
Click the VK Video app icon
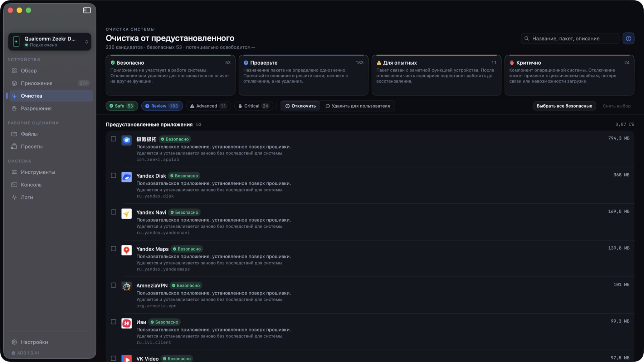pos(126,358)
